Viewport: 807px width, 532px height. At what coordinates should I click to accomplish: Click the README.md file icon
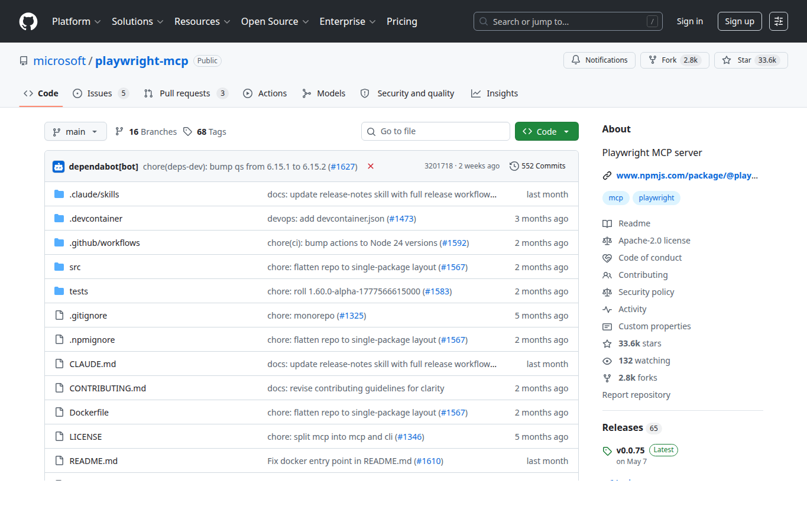click(59, 460)
